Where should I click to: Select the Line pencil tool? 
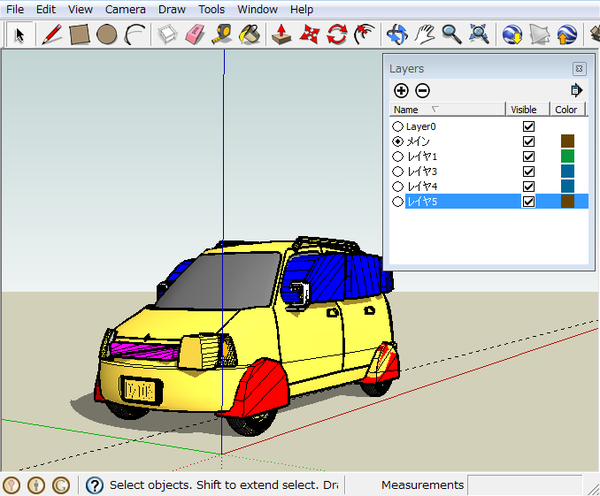(x=52, y=34)
